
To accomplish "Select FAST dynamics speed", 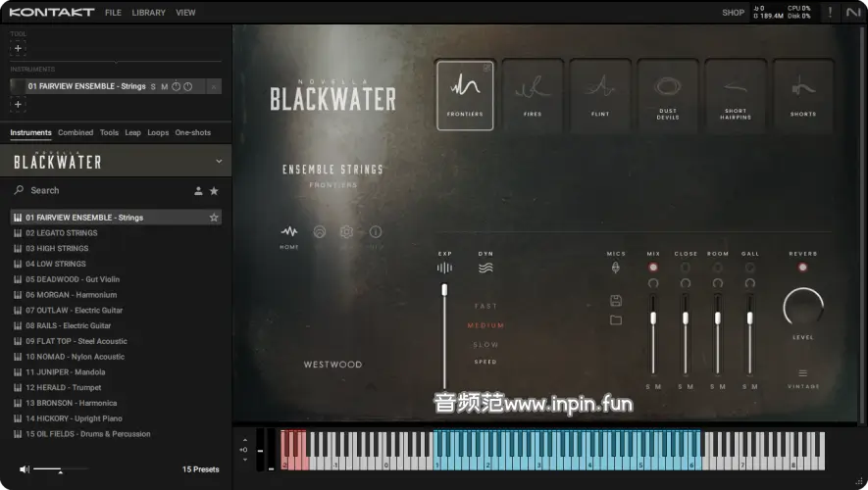I will tap(485, 306).
